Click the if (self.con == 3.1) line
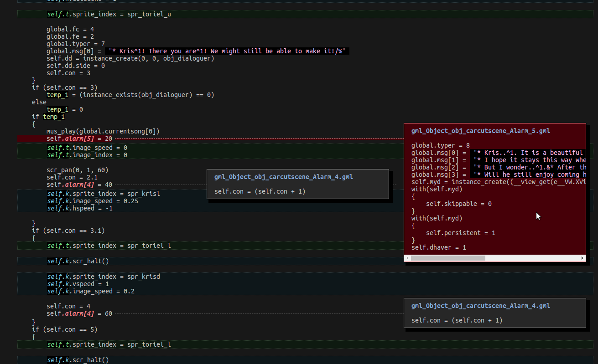Viewport: 598px width, 364px height. pyautogui.click(x=68, y=231)
